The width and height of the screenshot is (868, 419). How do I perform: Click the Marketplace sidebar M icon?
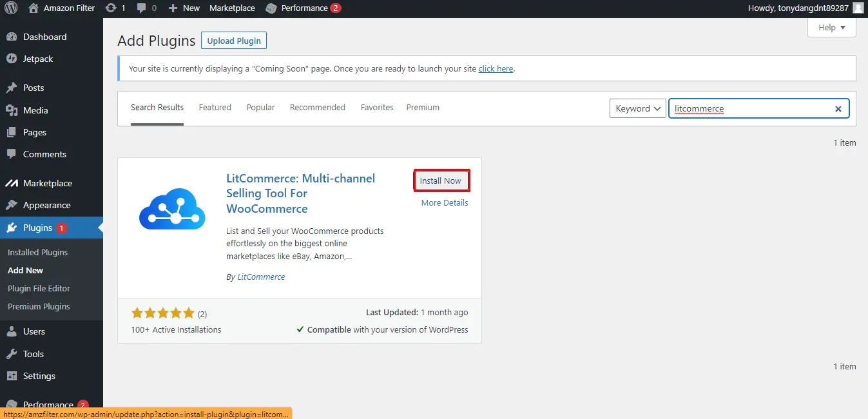(x=12, y=183)
